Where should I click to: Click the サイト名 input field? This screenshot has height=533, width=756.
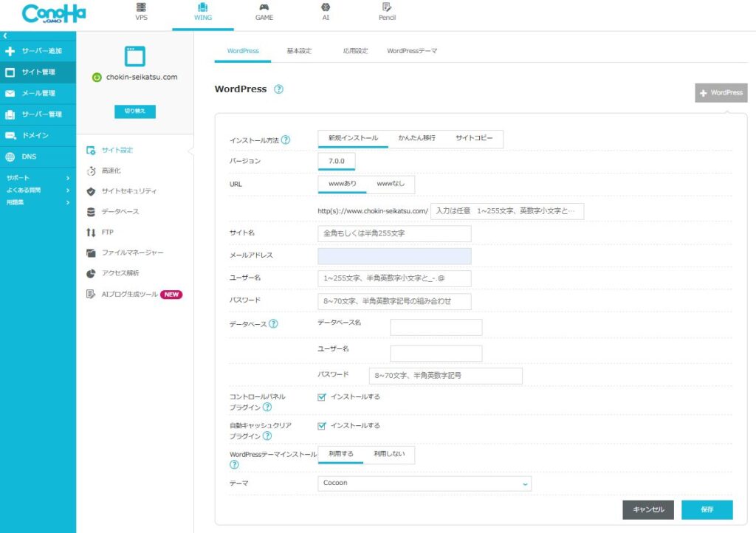click(394, 234)
